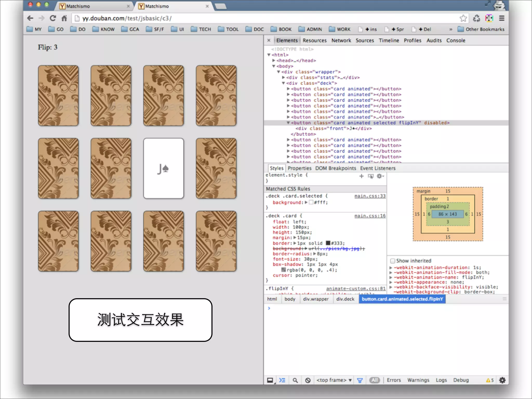Click the colorful grid extension icon
532x399 pixels.
(489, 18)
